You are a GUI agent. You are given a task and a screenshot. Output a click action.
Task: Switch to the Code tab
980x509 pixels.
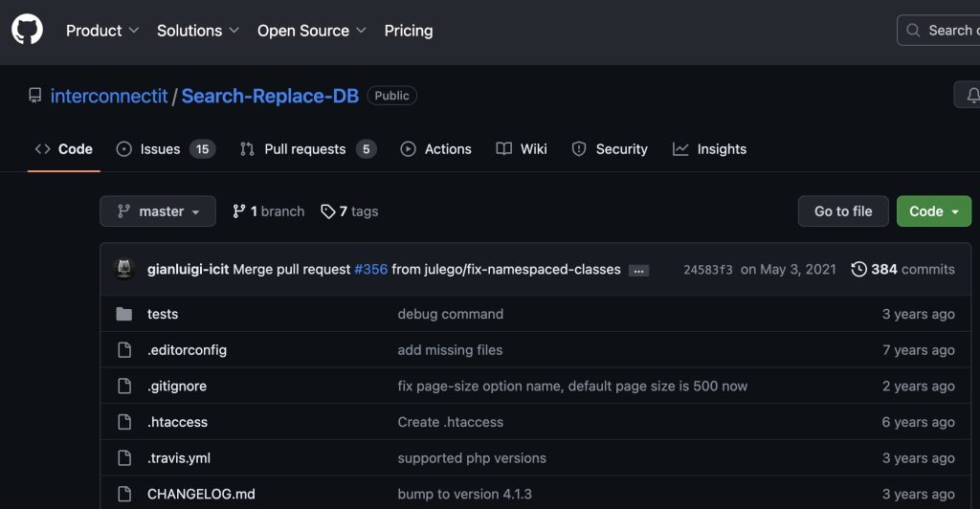[64, 148]
